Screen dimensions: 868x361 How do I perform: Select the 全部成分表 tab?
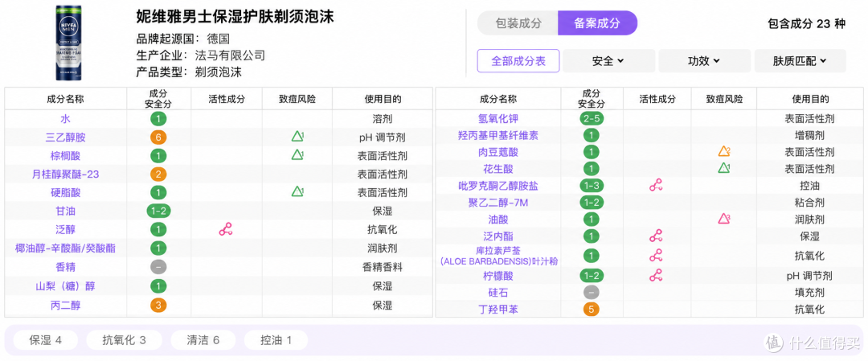point(518,61)
